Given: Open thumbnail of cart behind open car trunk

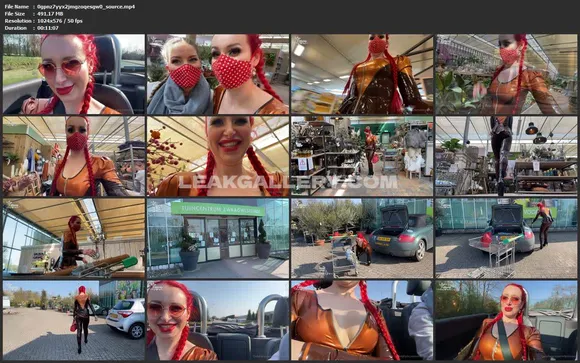Looking at the screenshot, I should [x=506, y=238].
